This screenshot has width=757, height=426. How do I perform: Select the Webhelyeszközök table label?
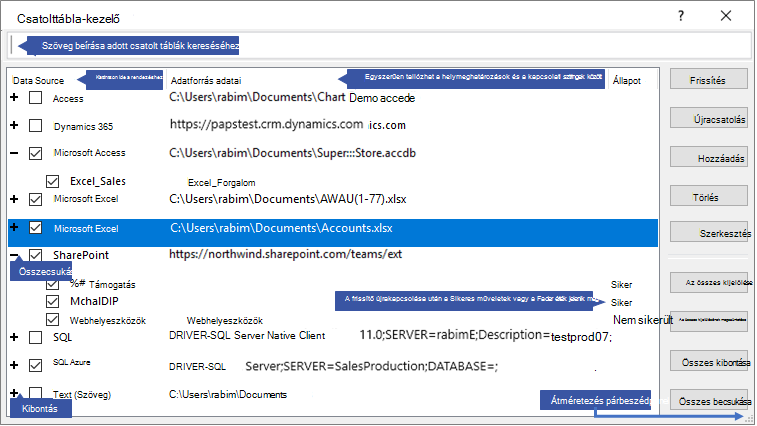[x=108, y=321]
